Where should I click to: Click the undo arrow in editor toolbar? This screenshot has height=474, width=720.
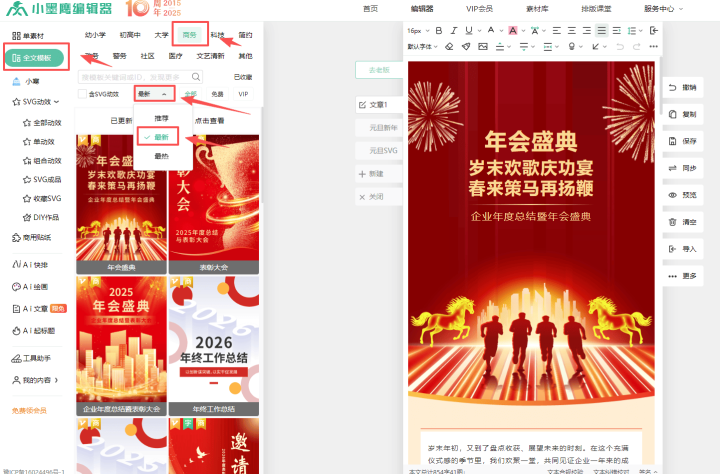point(620,46)
